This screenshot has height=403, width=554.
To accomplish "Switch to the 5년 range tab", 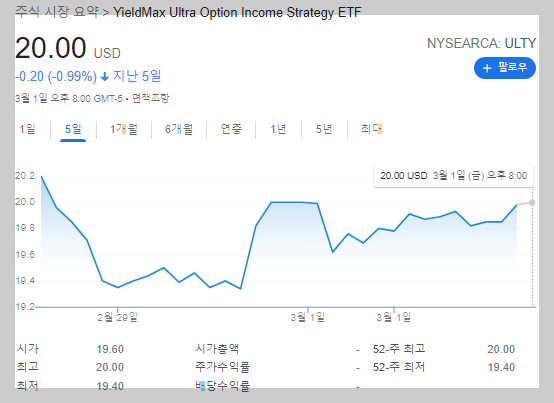I will 324,129.
